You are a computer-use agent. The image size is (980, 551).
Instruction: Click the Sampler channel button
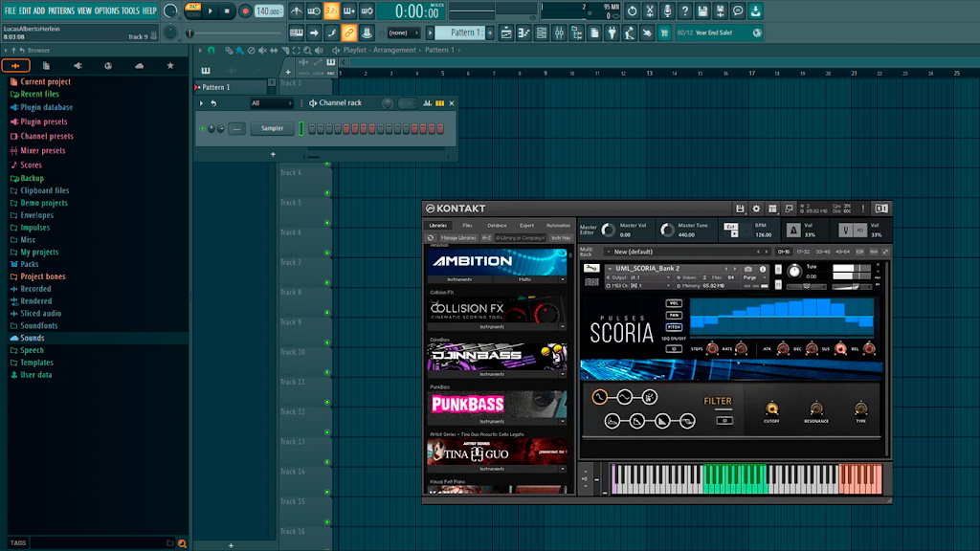[x=272, y=129]
